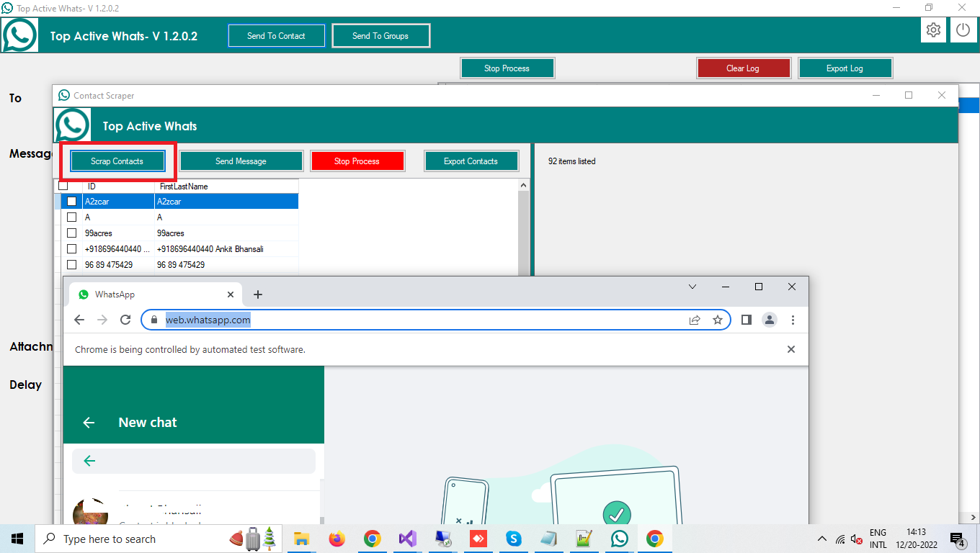Sort by FirstLastName column header
Viewport: 980px width, 553px height.
(x=227, y=186)
